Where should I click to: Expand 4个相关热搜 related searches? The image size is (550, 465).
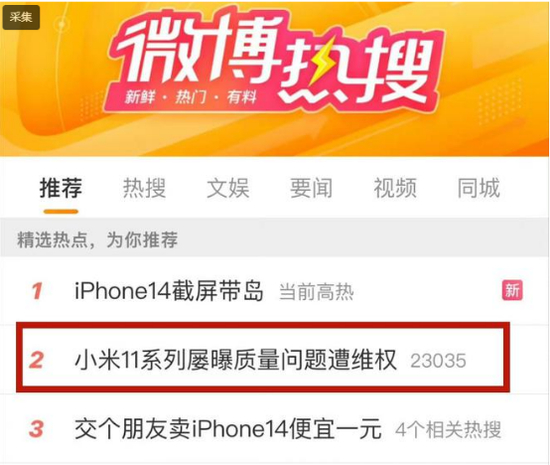click(448, 430)
